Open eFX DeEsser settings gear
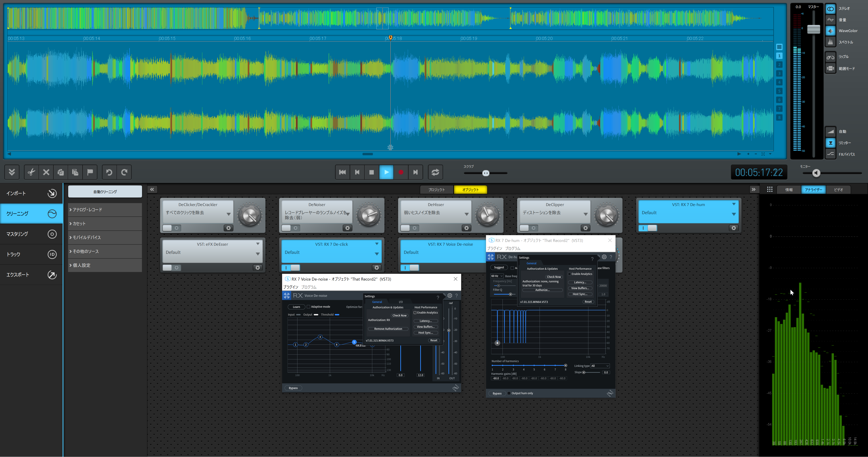The width and height of the screenshot is (868, 457). [x=257, y=268]
